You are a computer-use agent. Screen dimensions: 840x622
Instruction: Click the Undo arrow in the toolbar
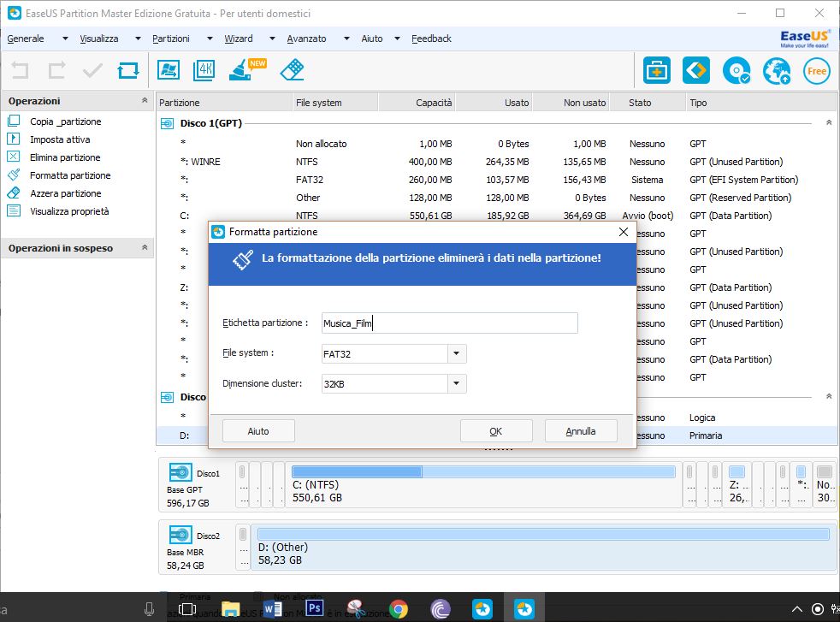[20, 69]
